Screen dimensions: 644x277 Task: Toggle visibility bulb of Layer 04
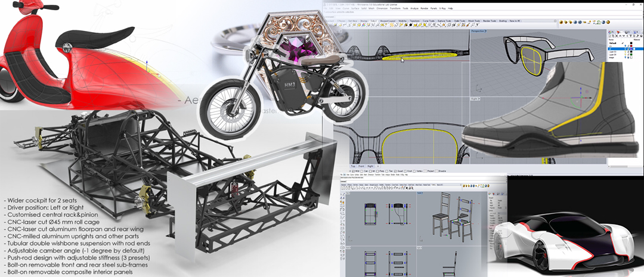(x=625, y=55)
